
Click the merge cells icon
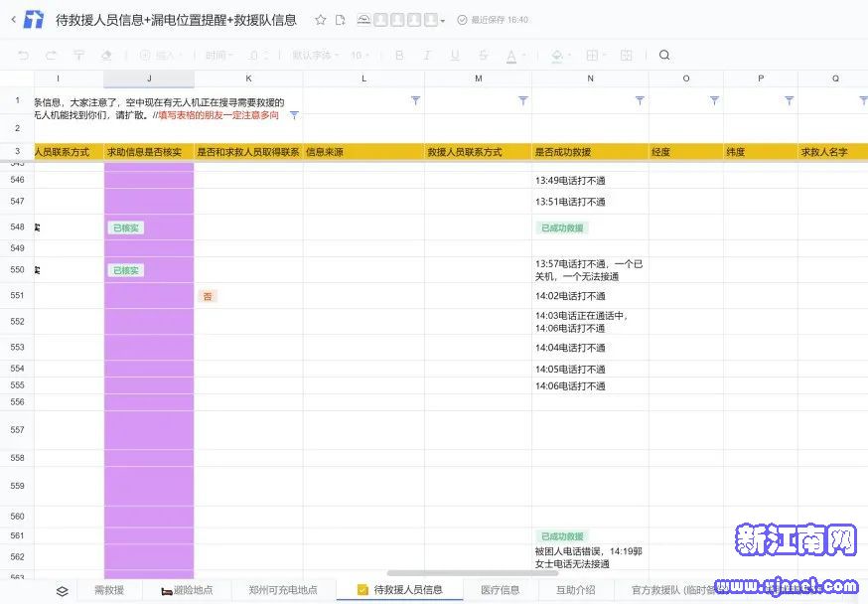626,55
